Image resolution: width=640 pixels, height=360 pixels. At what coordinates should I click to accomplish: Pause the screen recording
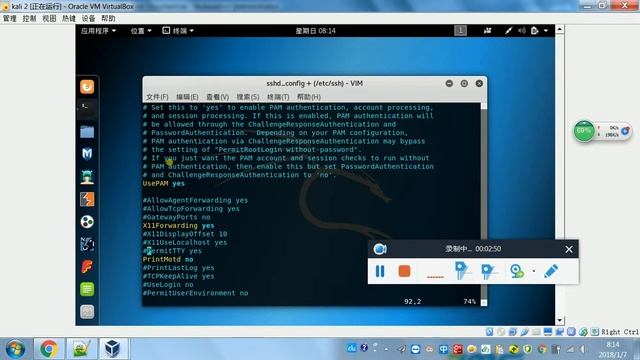click(x=380, y=271)
